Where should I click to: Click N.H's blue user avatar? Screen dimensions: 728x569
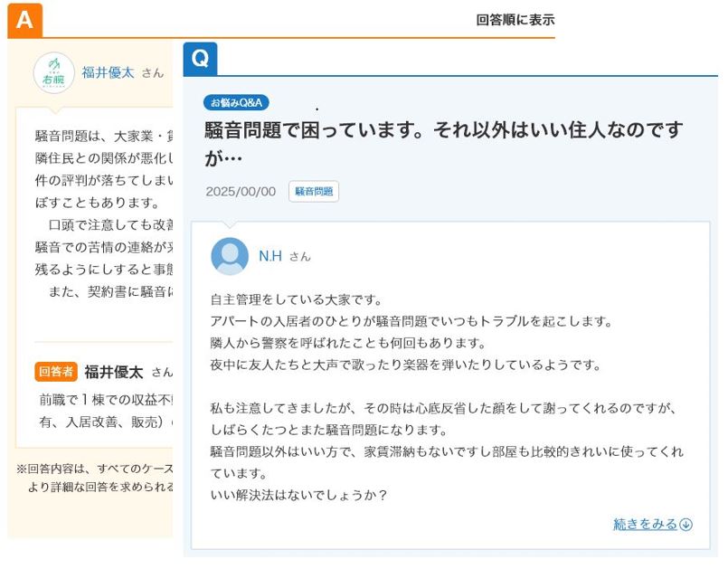230,256
